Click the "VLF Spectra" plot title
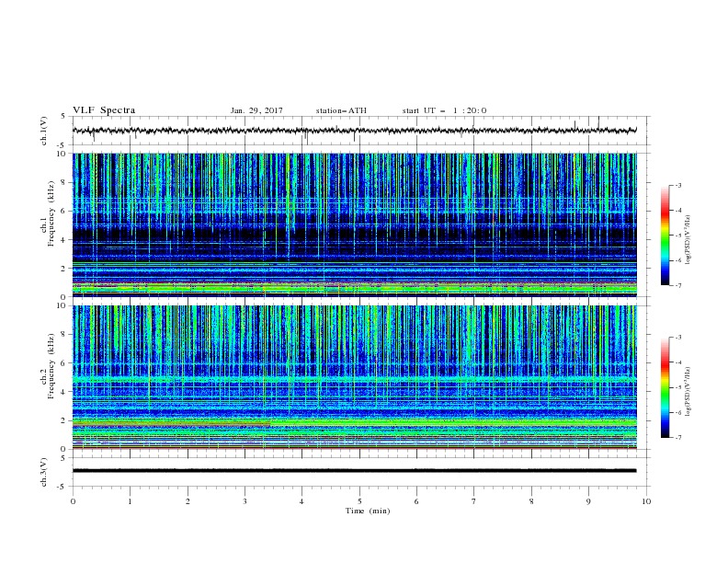This screenshot has width=728, height=563. [x=104, y=110]
